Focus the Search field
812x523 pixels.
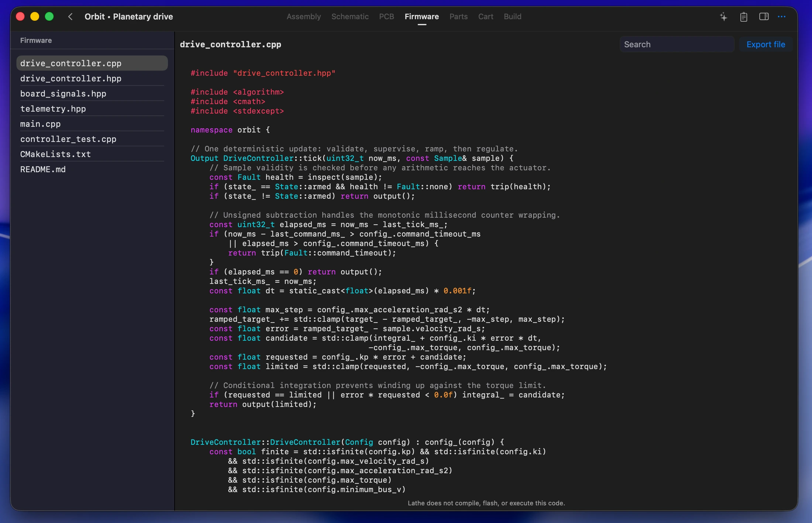(x=677, y=44)
